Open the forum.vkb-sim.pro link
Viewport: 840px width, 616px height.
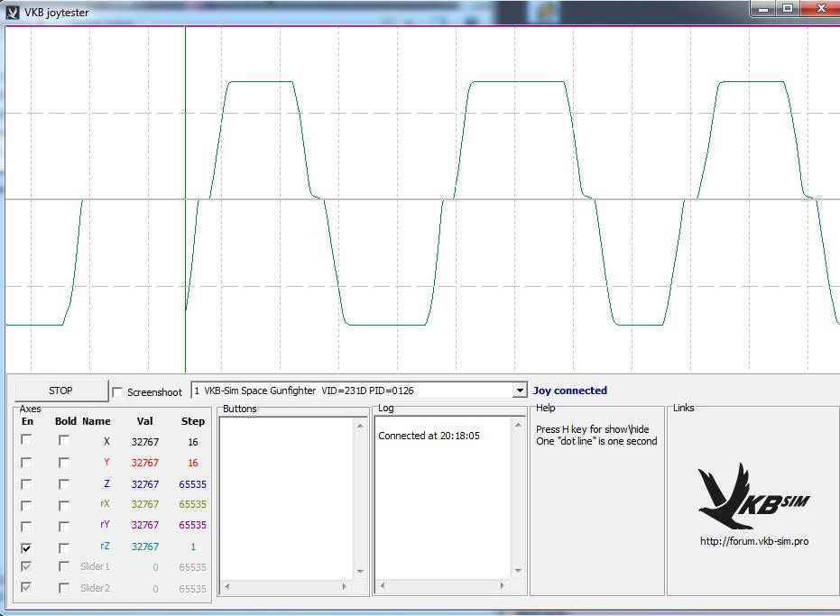[754, 541]
